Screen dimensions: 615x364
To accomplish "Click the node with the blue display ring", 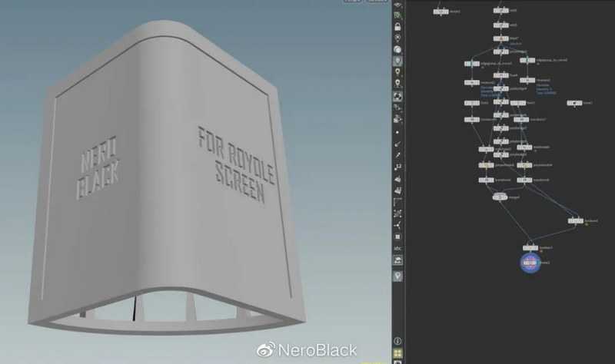I will pyautogui.click(x=529, y=263).
